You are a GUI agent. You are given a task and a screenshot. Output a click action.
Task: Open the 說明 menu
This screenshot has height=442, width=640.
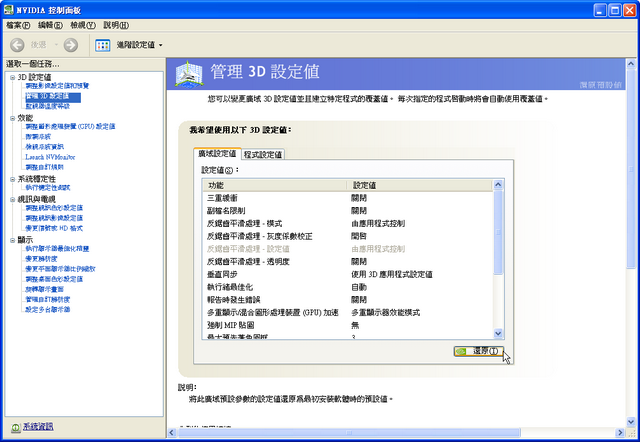click(x=116, y=25)
